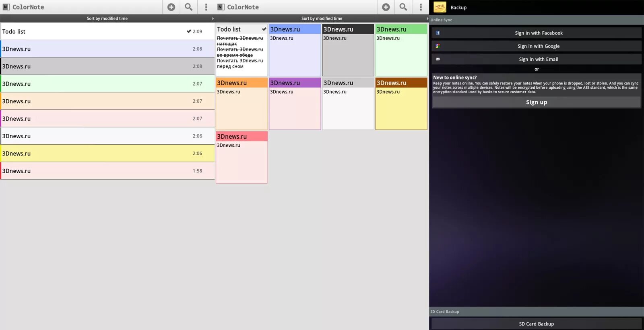644x330 pixels.
Task: Tap the add note plus icon in grid view
Action: point(386,7)
